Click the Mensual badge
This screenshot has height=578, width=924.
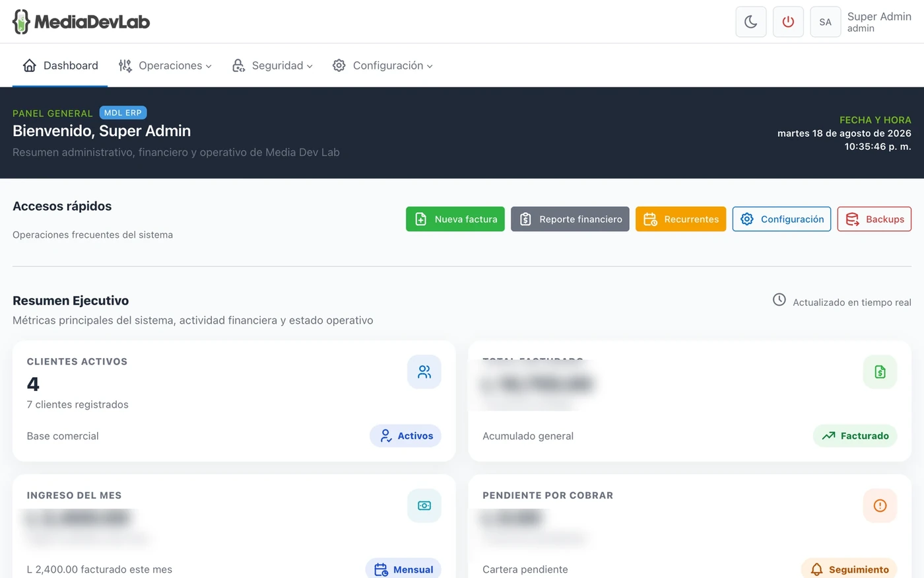coord(403,569)
